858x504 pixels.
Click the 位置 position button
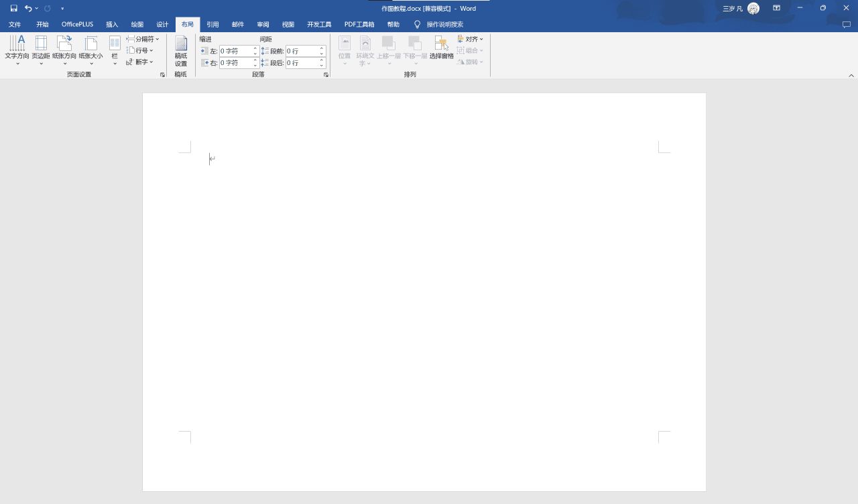pos(345,50)
